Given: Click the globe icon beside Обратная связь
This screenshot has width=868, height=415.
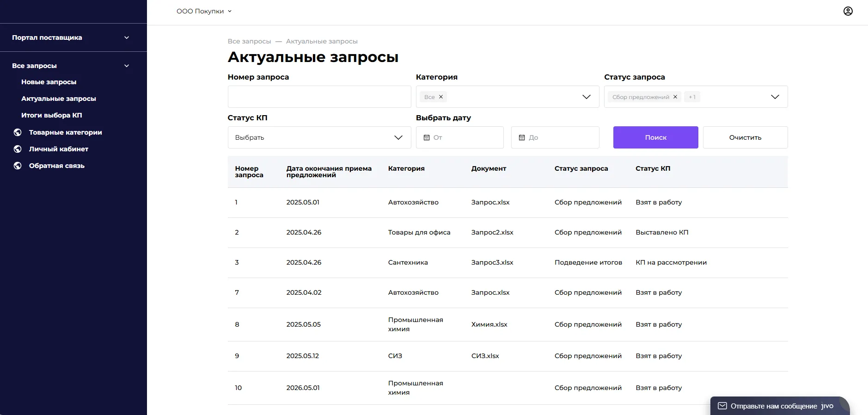Looking at the screenshot, I should [x=18, y=166].
